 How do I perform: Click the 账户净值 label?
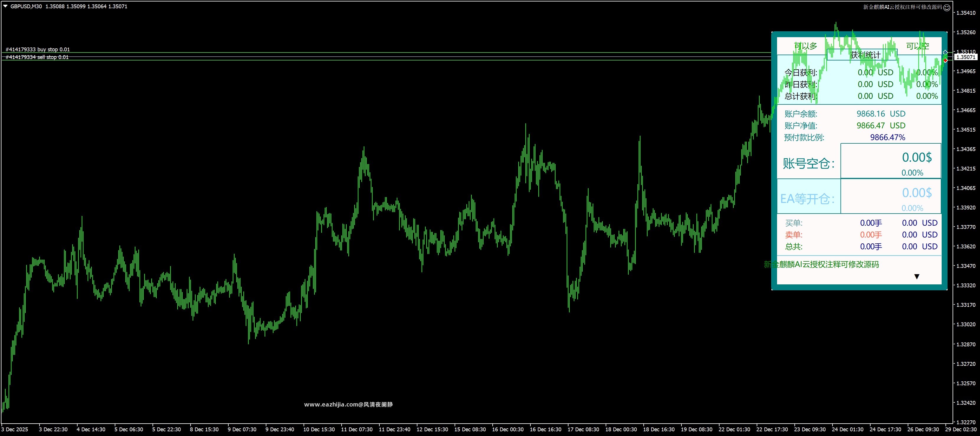[800, 126]
